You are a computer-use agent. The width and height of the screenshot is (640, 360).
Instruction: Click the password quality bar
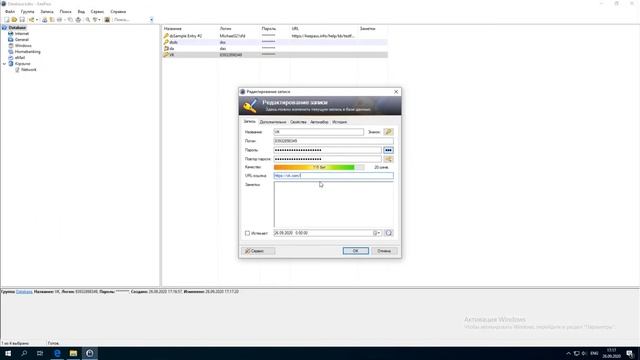[x=319, y=167]
